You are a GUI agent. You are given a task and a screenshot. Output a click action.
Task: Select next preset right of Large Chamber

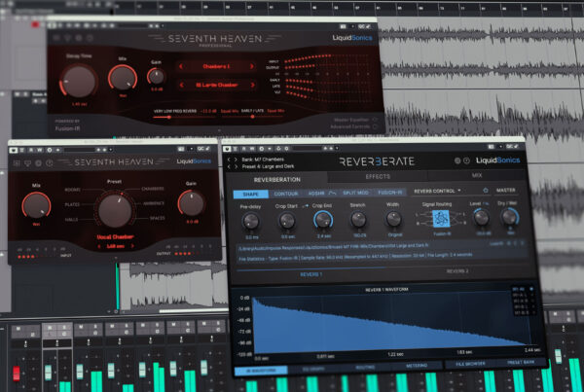click(x=252, y=85)
